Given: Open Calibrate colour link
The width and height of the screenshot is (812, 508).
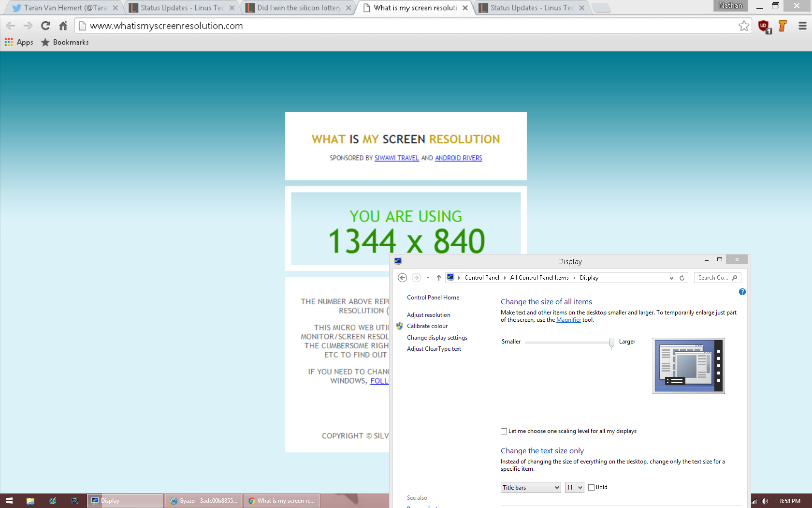Looking at the screenshot, I should pyautogui.click(x=427, y=326).
